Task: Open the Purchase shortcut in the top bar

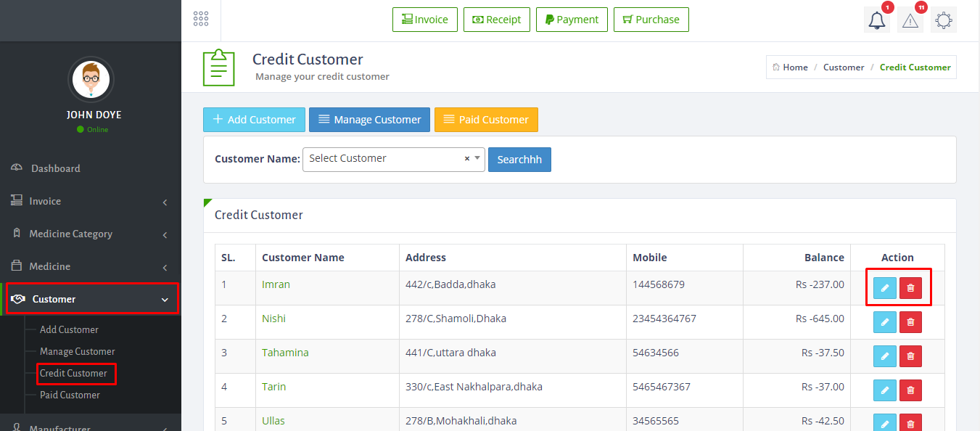Action: (651, 20)
